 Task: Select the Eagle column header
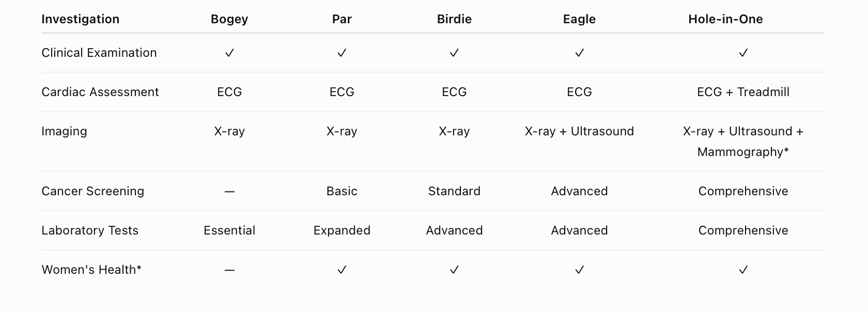pyautogui.click(x=579, y=19)
